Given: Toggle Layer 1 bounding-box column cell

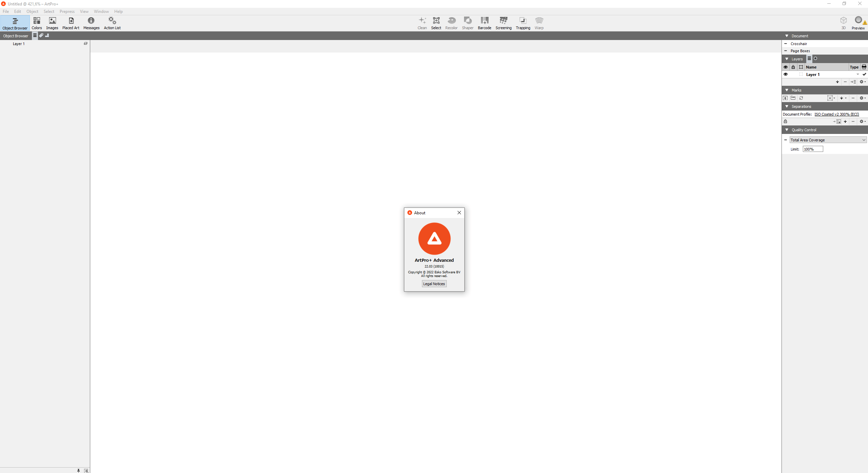Looking at the screenshot, I should [x=801, y=74].
